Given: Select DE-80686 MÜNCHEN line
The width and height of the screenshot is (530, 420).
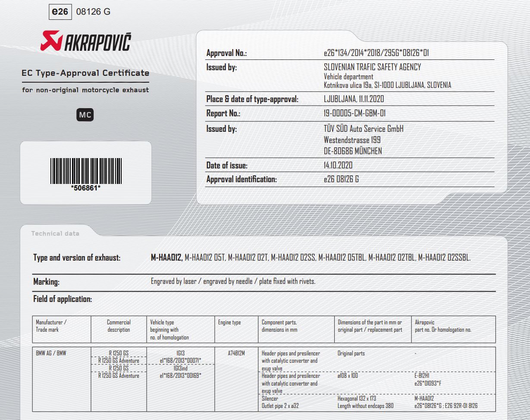Looking at the screenshot, I should coord(352,151).
